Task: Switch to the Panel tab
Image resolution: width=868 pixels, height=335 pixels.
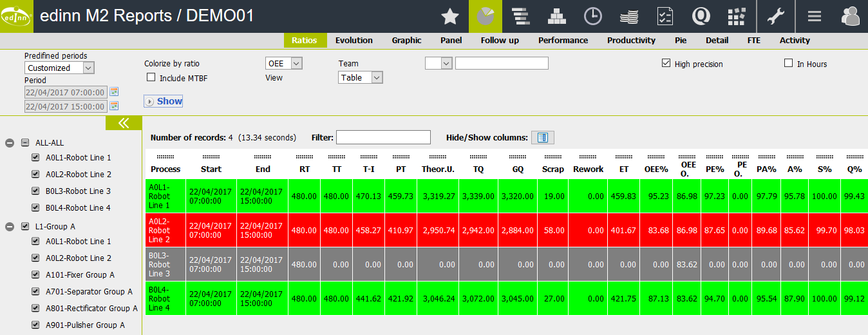Action: (451, 40)
